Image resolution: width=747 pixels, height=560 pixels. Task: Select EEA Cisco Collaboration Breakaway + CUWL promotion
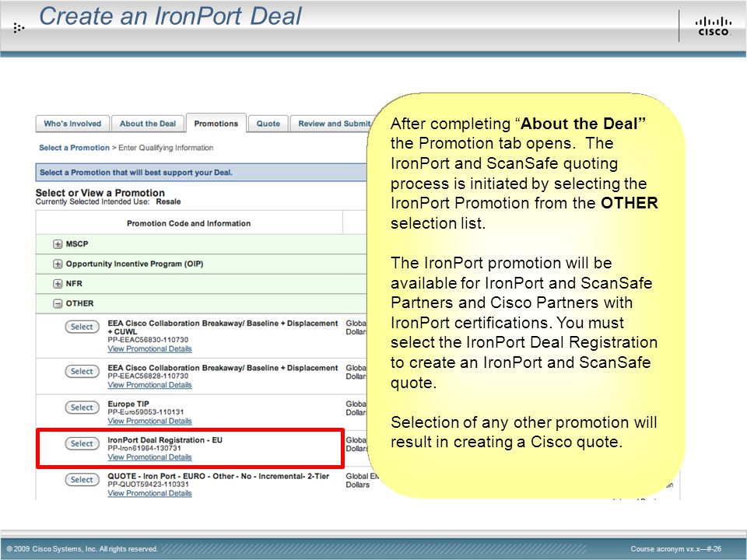[82, 327]
